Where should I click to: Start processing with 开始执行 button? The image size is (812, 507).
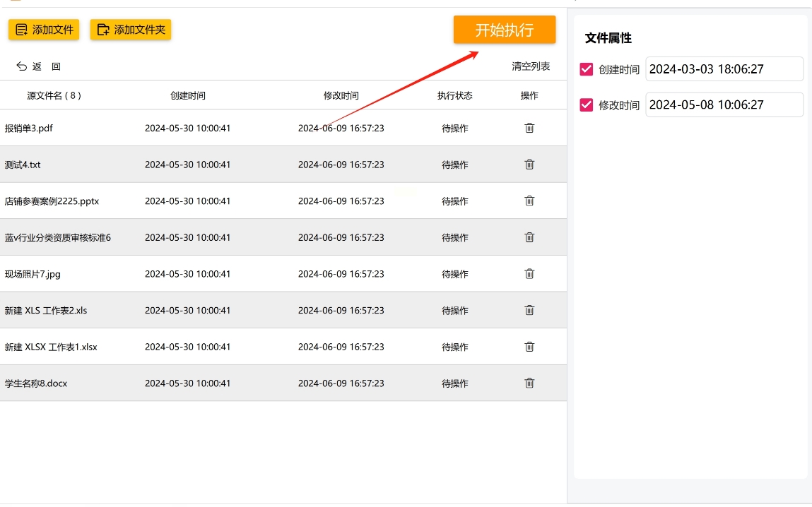click(x=505, y=30)
